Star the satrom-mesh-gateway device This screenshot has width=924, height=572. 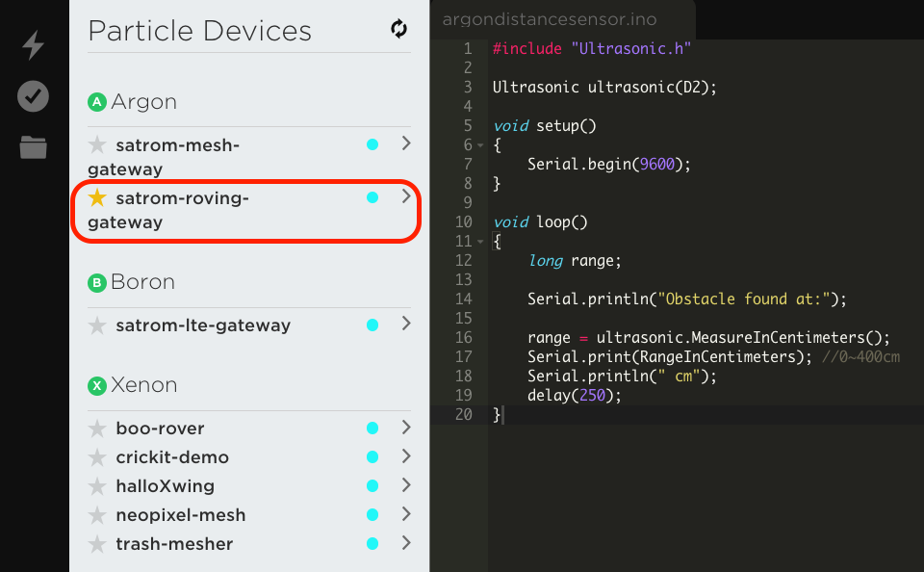pos(97,145)
